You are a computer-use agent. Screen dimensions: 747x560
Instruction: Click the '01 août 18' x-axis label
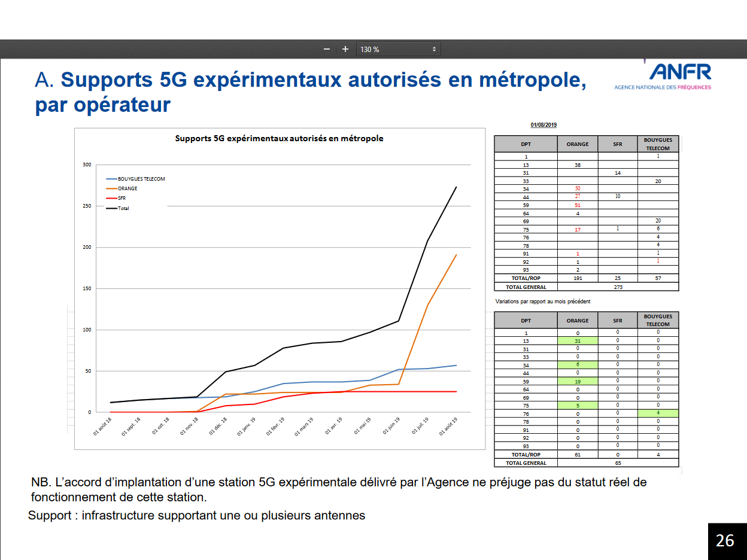point(102,427)
